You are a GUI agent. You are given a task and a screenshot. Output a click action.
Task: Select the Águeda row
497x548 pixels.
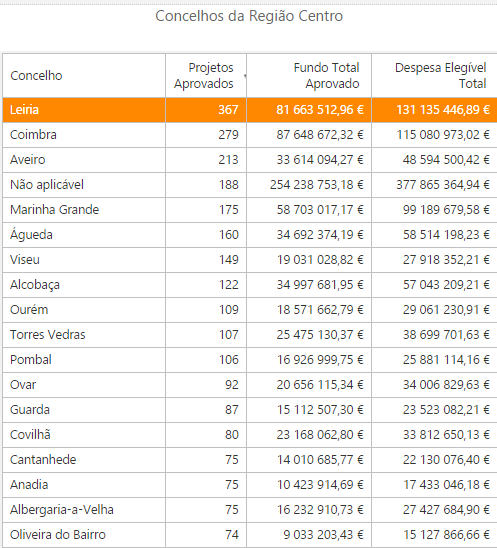(x=250, y=235)
